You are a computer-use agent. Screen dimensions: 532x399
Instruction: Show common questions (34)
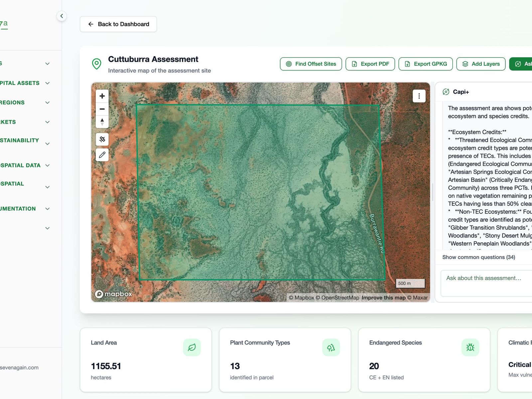478,257
